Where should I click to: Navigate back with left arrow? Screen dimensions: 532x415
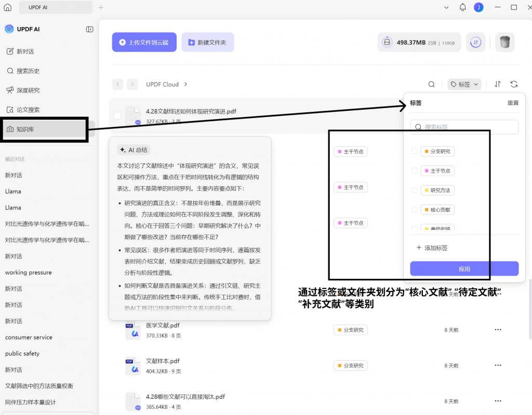click(x=118, y=84)
